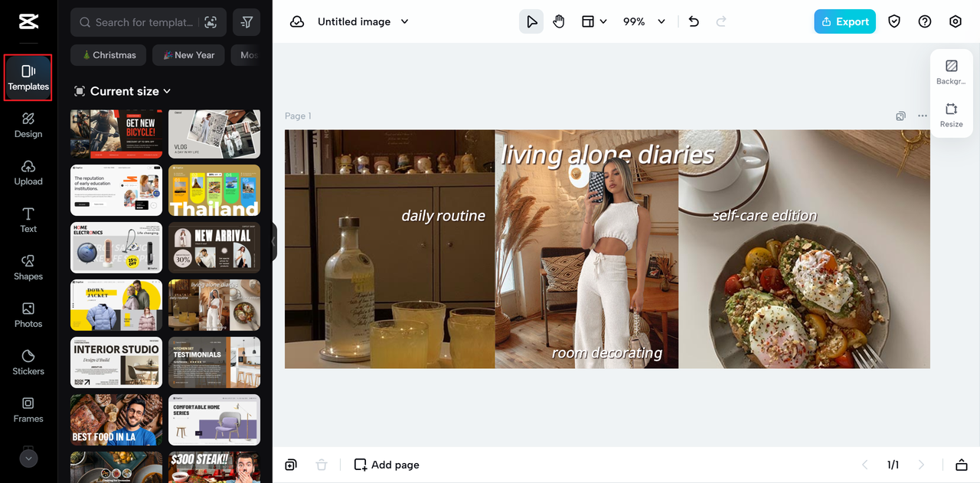
Task: Open the Background tool
Action: [952, 72]
